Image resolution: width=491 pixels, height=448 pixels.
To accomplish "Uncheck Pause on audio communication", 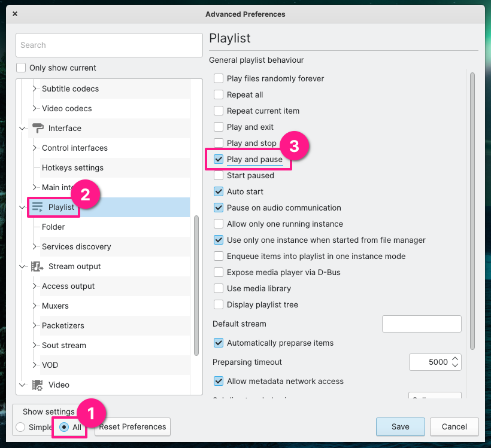I will (219, 208).
